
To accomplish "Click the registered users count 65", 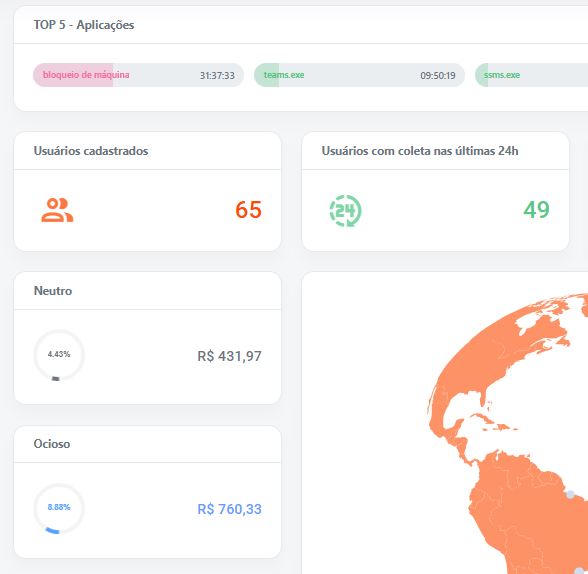I will coord(248,210).
